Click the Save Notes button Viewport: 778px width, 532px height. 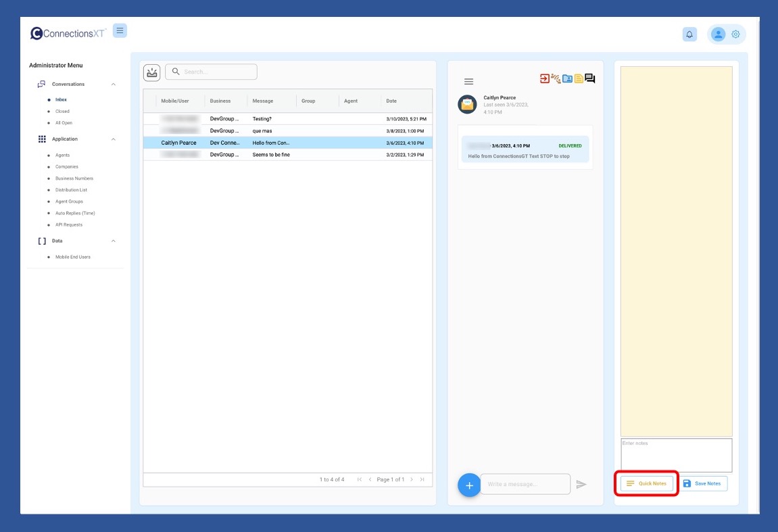pos(702,483)
